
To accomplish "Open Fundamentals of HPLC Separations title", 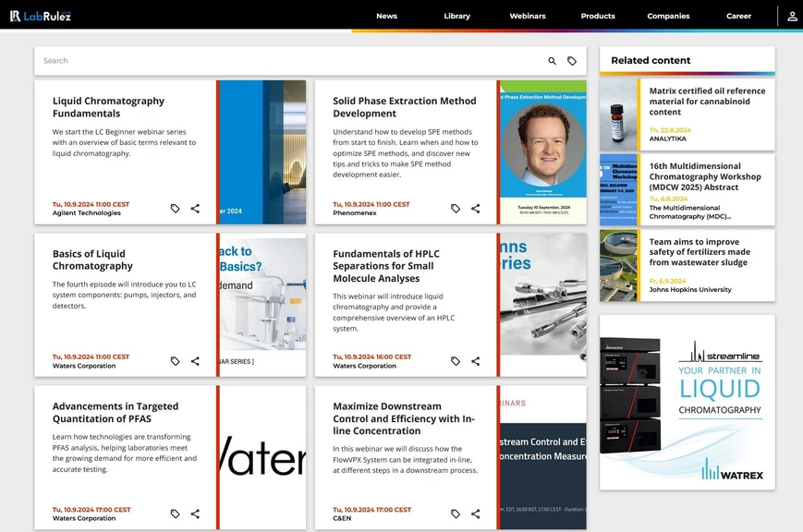I will tap(386, 266).
